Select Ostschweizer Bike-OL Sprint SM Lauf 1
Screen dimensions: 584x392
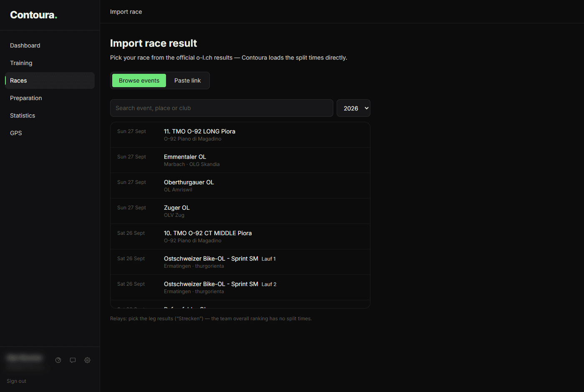[240, 262]
